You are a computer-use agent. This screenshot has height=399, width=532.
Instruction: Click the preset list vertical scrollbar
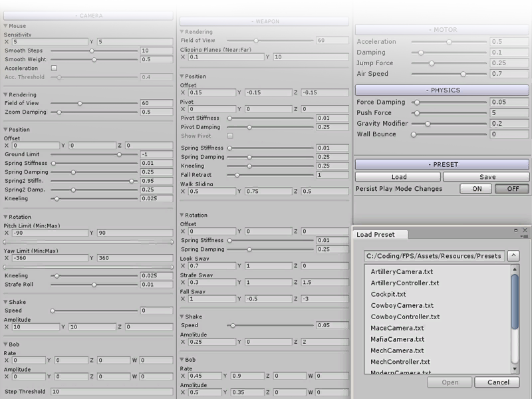point(515,319)
